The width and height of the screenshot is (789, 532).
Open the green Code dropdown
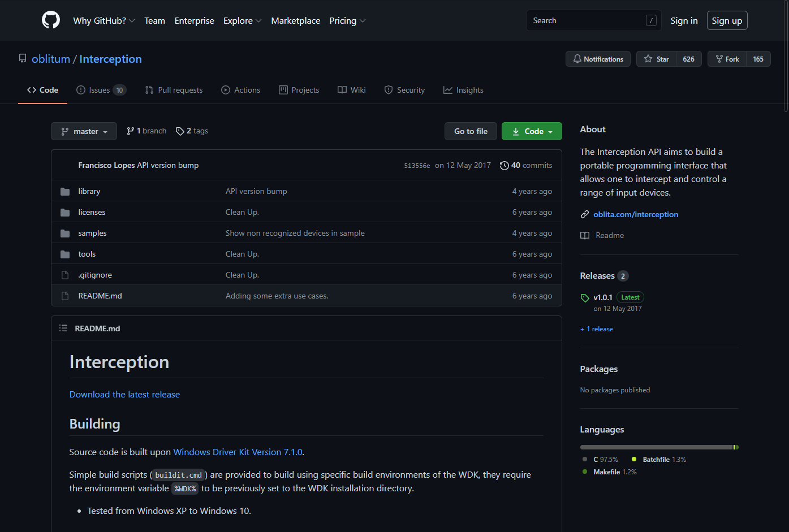(532, 131)
